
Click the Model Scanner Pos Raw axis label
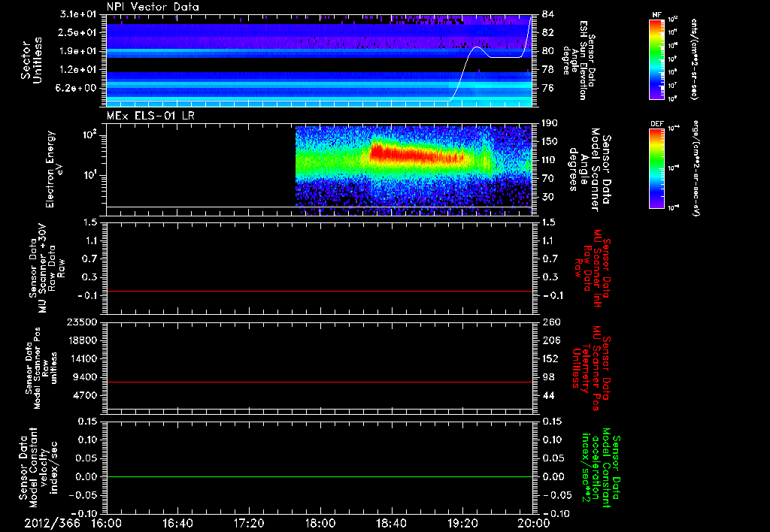click(x=41, y=367)
